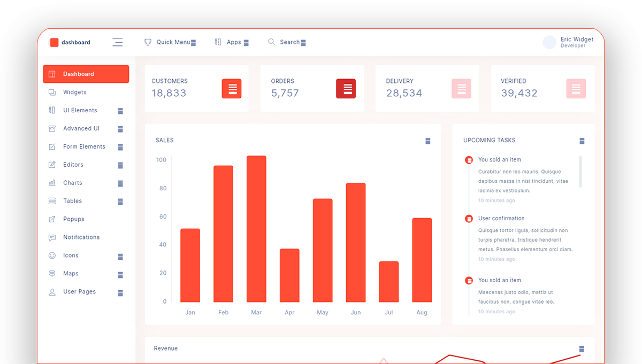Click the "Apr" axis label
642x364 pixels.
click(289, 313)
